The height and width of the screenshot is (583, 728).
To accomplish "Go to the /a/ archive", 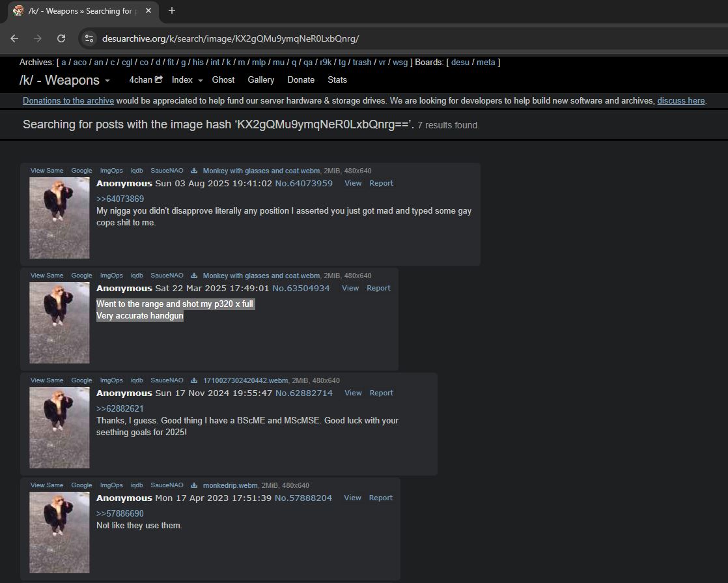I will (x=64, y=63).
